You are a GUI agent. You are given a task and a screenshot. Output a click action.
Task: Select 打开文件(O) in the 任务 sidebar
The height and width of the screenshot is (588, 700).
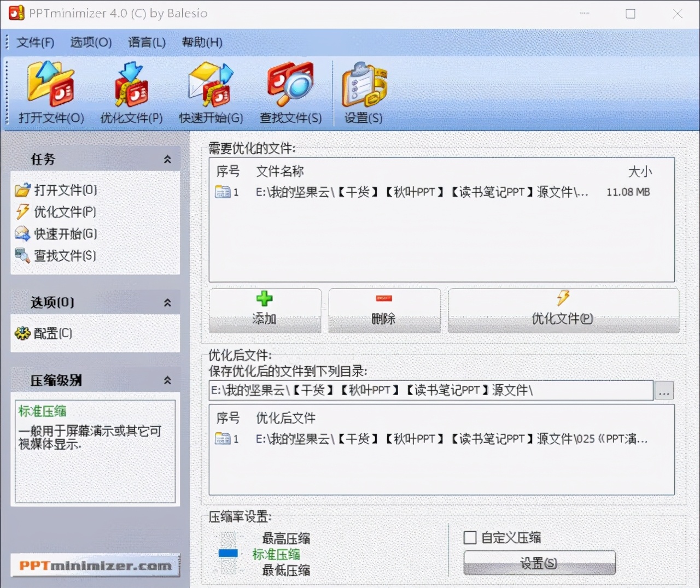point(64,190)
